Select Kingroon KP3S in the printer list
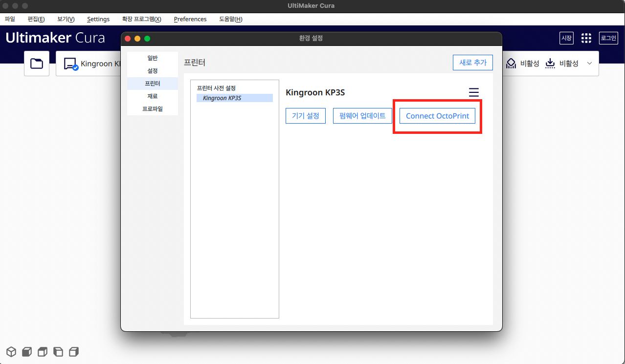The height and width of the screenshot is (364, 625). tap(235, 98)
